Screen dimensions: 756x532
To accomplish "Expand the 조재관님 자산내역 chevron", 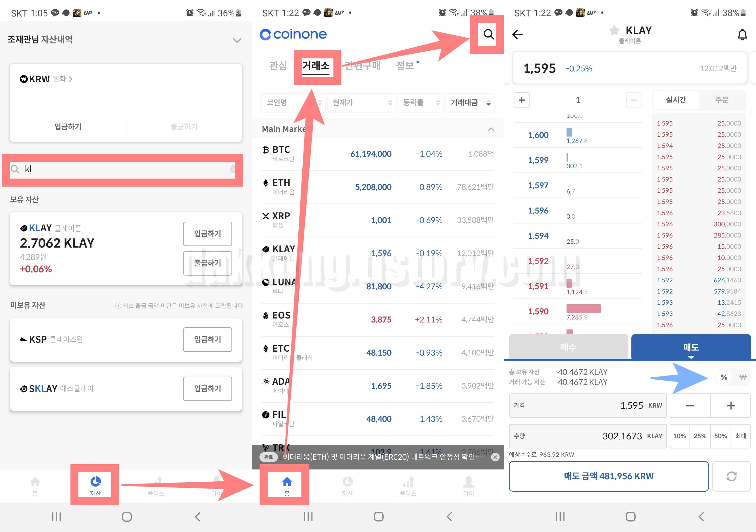I will click(237, 41).
